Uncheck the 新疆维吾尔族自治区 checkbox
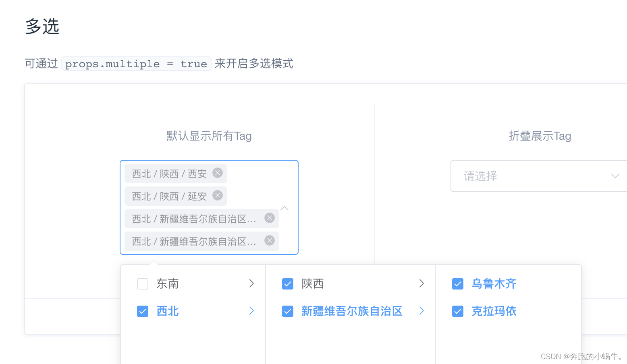Viewport: 627px width, 364px height. point(288,311)
